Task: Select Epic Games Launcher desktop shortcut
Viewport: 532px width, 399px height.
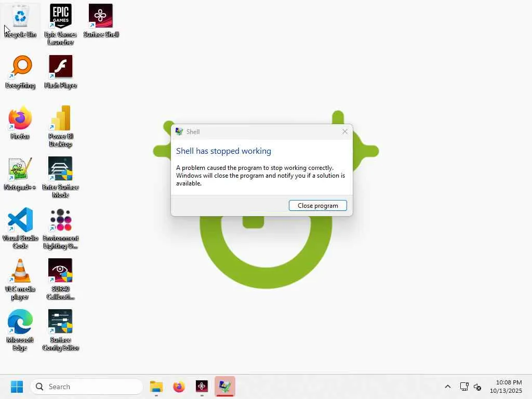Action: point(60,24)
